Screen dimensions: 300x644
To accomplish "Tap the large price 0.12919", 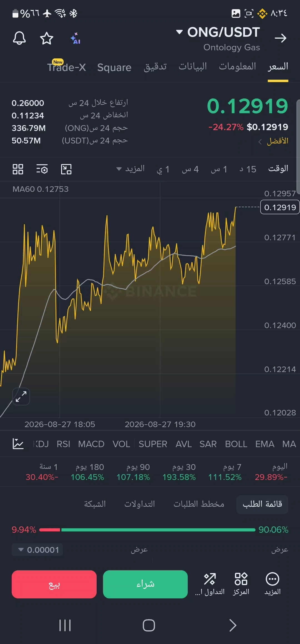I will [247, 106].
